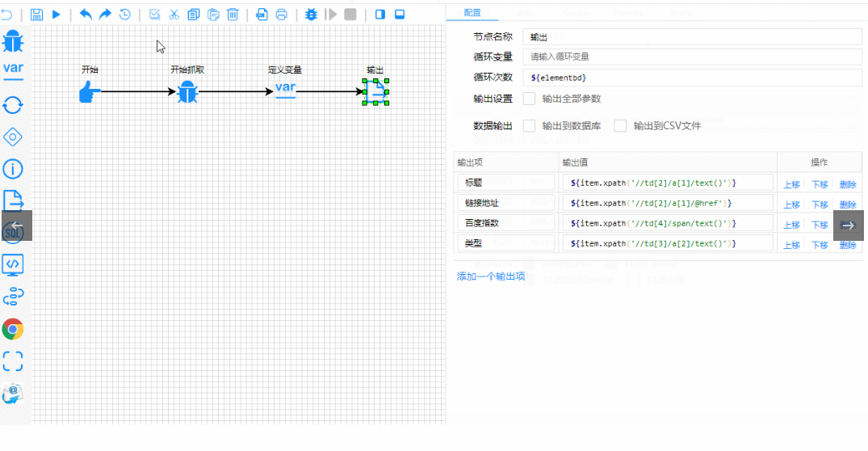
Task: Move the 百度指数 row down with 下移
Action: click(820, 225)
